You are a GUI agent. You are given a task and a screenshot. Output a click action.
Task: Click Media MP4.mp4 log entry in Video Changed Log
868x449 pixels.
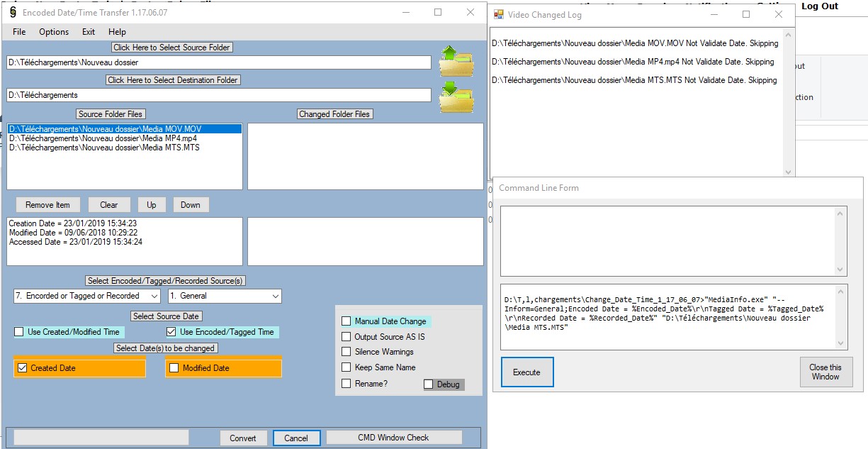pyautogui.click(x=633, y=62)
